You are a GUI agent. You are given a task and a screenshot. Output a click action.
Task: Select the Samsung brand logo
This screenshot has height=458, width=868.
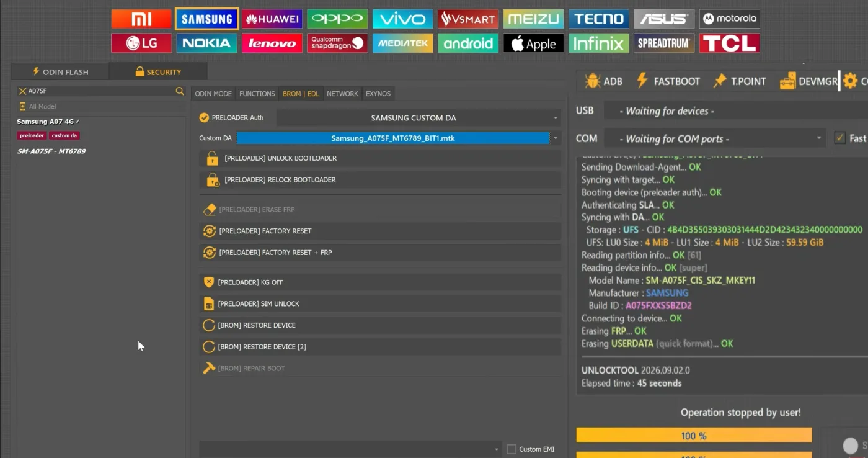[207, 19]
